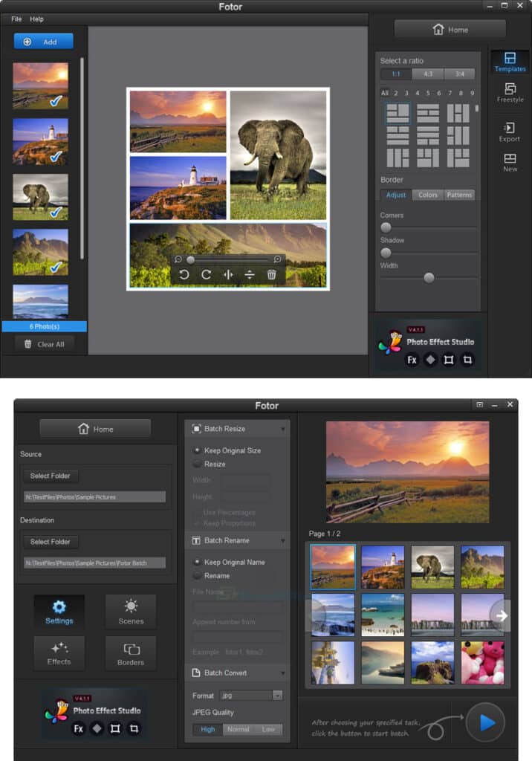Go to next page of batch thumbnails

pos(501,616)
